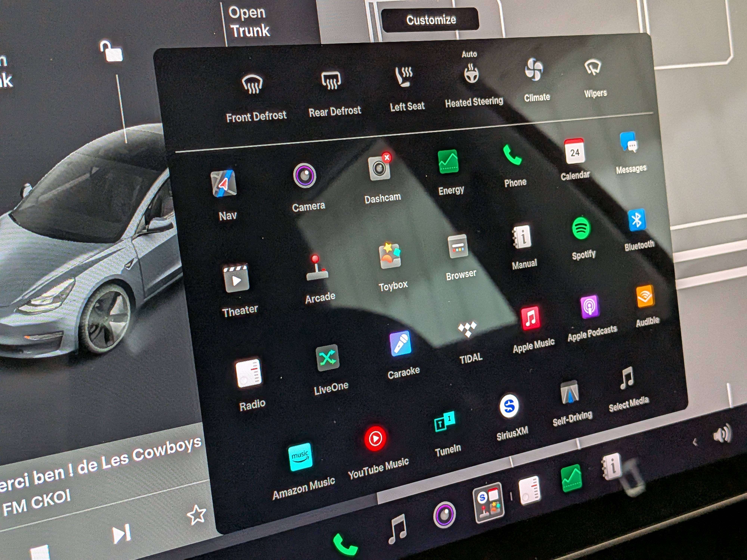
Task: Open the Self-Driving app
Action: tap(569, 392)
